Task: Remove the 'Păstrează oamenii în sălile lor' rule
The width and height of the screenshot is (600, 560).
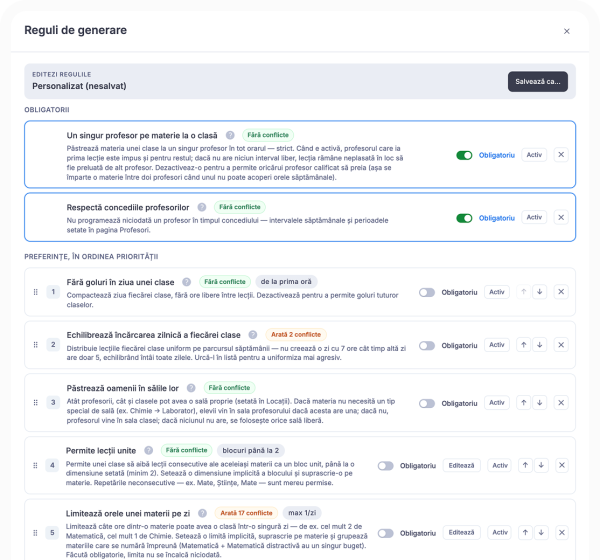Action: pyautogui.click(x=561, y=403)
